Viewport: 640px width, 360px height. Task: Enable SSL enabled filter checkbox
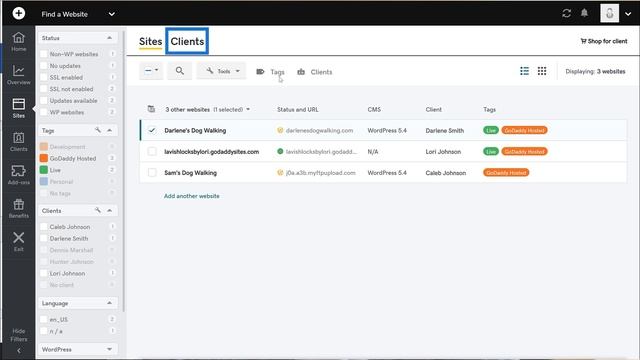(x=44, y=77)
